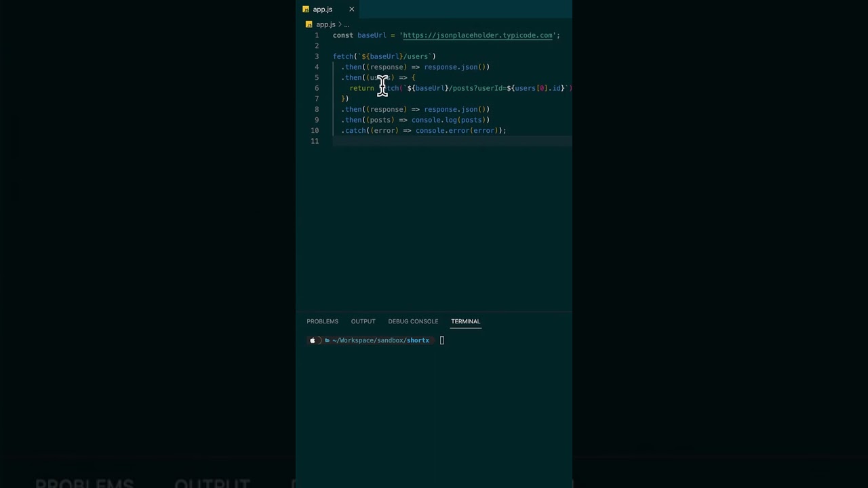Click 'fetch' call on line 3
The width and height of the screenshot is (868, 488).
[x=343, y=56]
